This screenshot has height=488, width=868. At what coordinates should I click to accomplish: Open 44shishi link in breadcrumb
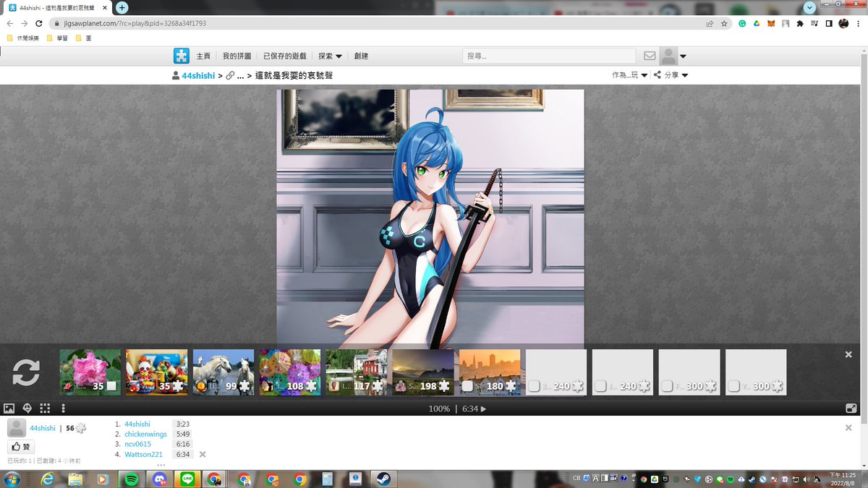[198, 75]
